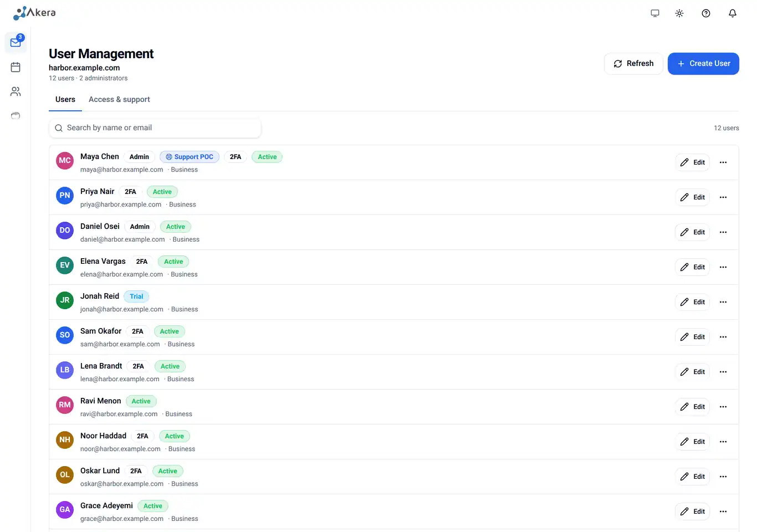Open the calendar sidebar icon
757x532 pixels.
[16, 67]
